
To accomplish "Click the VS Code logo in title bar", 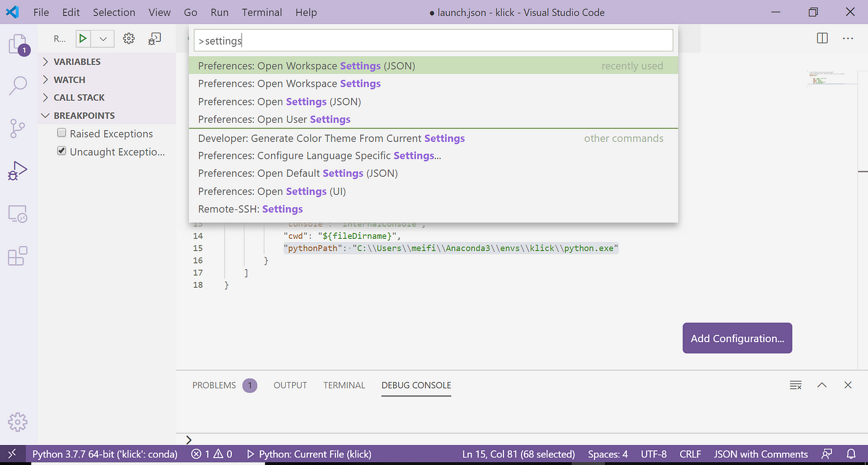I will (x=12, y=12).
